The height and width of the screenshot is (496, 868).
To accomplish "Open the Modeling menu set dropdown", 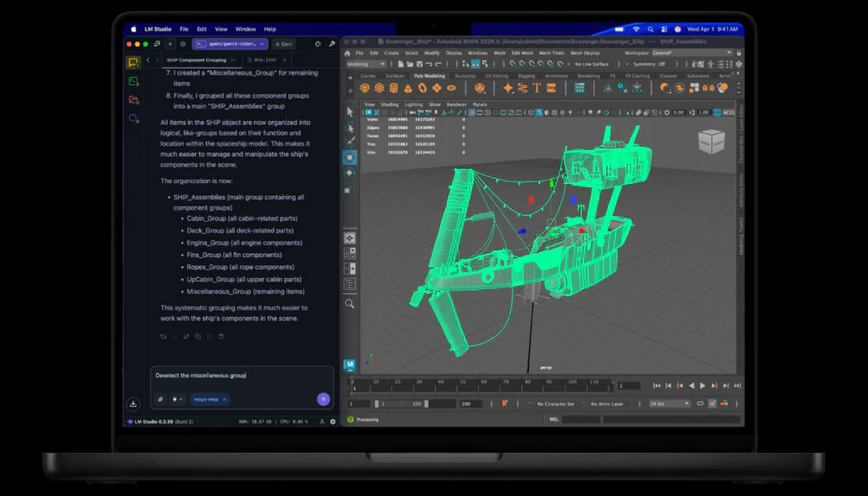I will click(x=364, y=64).
